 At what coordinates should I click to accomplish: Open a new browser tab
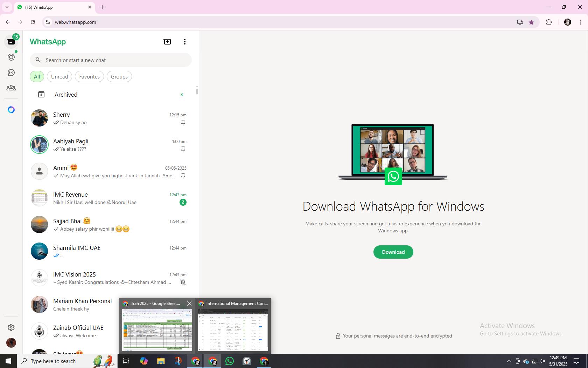coord(102,7)
